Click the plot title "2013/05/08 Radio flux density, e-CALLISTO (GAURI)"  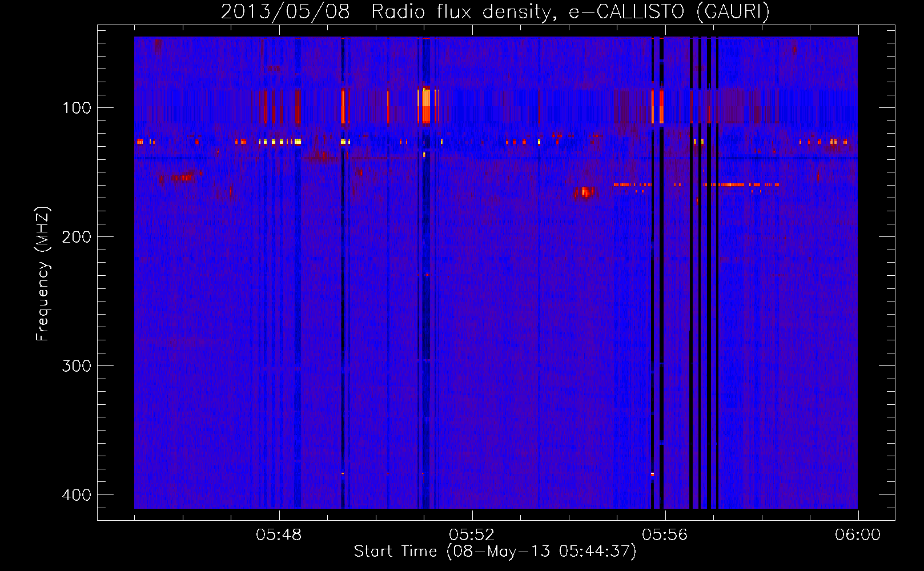tap(495, 11)
